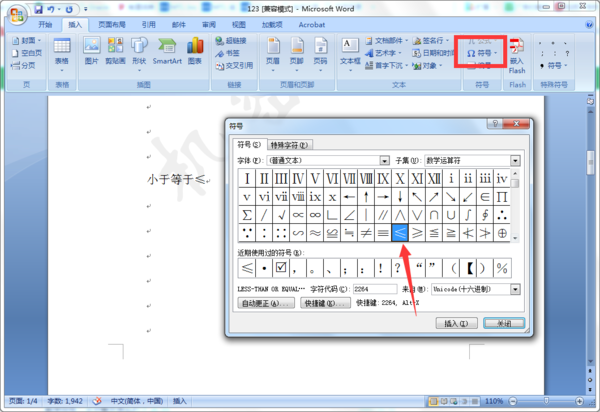
Task: Open the special symbols (符号) menu
Action: pyautogui.click(x=553, y=65)
